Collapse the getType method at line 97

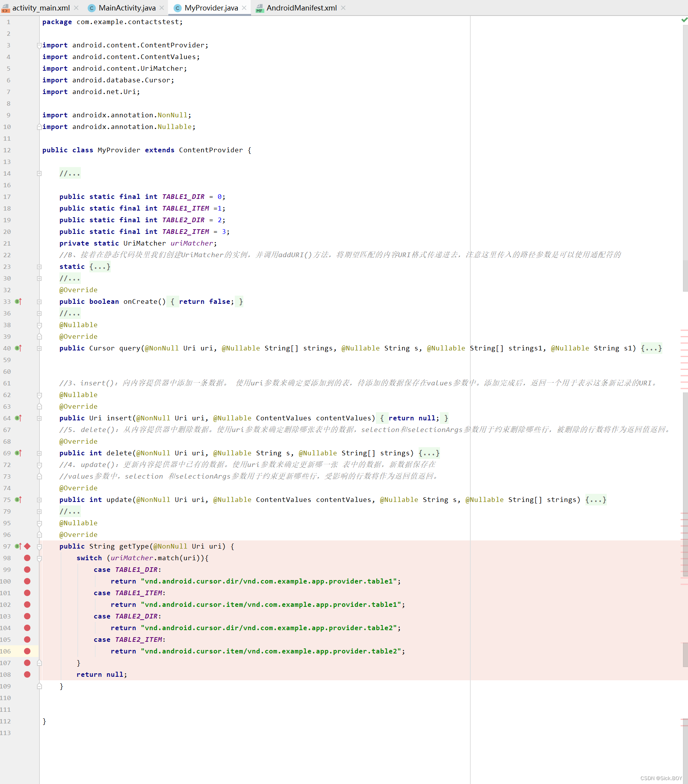(x=39, y=547)
